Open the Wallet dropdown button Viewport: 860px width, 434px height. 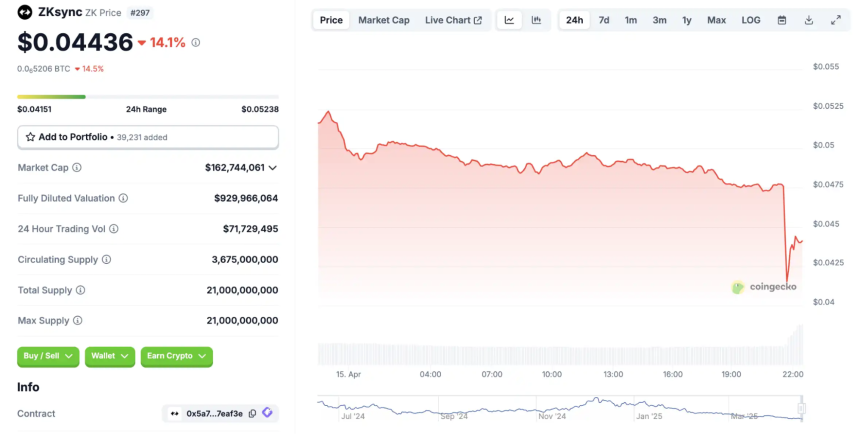[x=110, y=356]
